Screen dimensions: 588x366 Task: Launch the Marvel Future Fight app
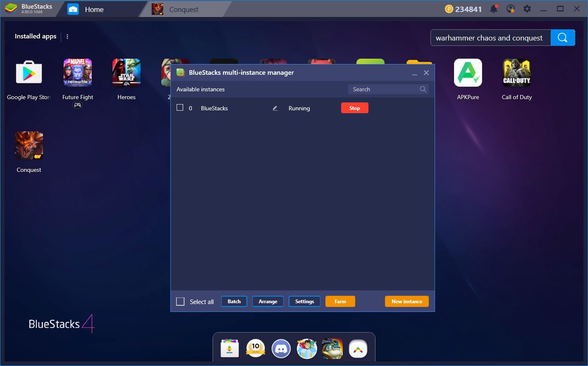point(78,73)
